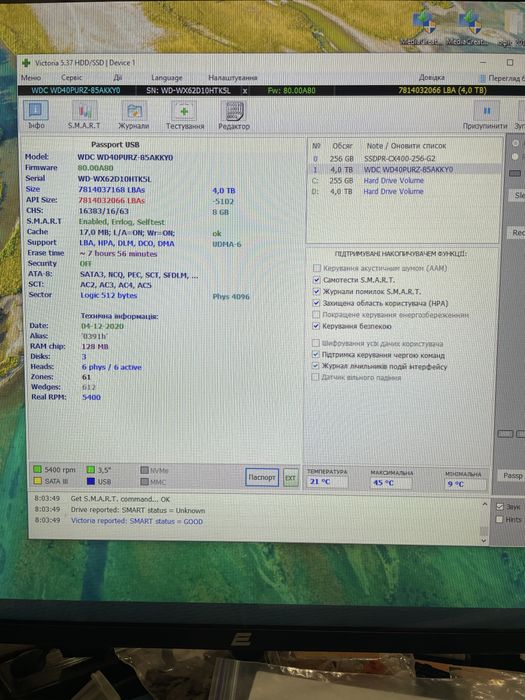
Task: Click the API Size 7814032066 LBAs value
Action: [x=112, y=200]
